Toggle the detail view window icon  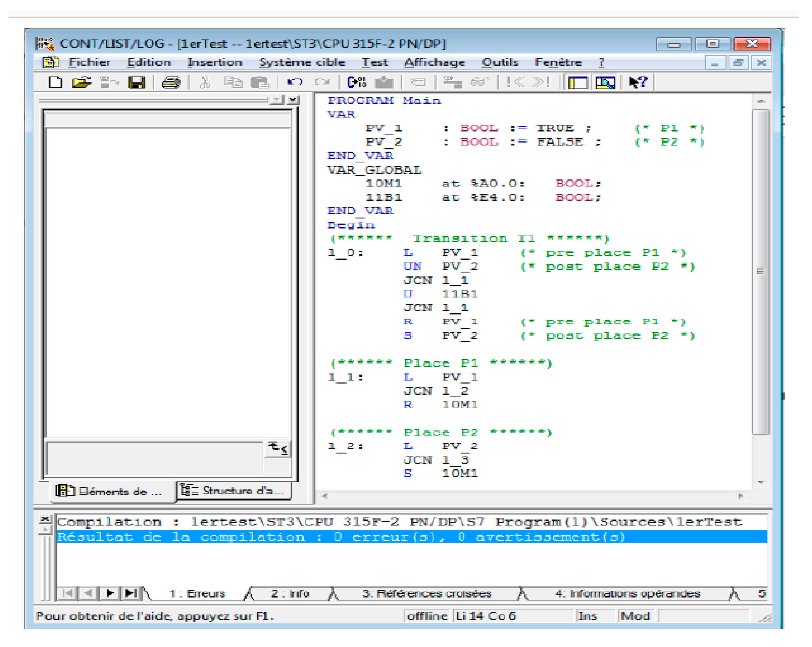pyautogui.click(x=605, y=82)
